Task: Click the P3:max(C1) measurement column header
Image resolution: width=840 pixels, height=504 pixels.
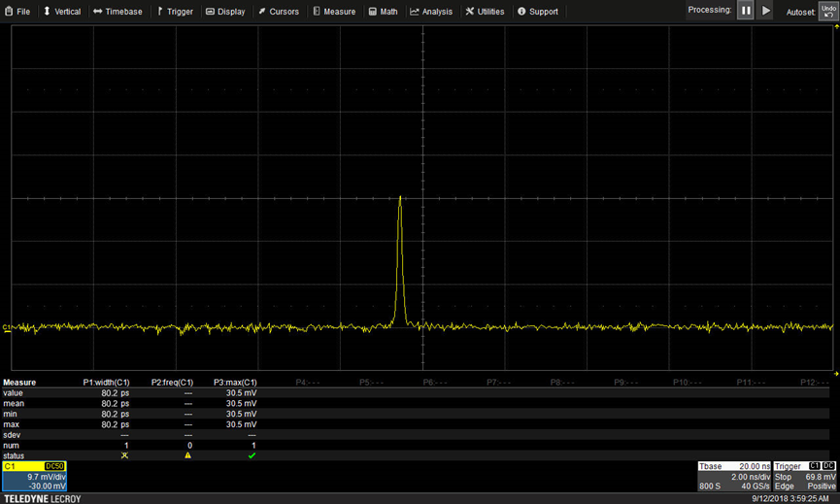Action: coord(235,383)
